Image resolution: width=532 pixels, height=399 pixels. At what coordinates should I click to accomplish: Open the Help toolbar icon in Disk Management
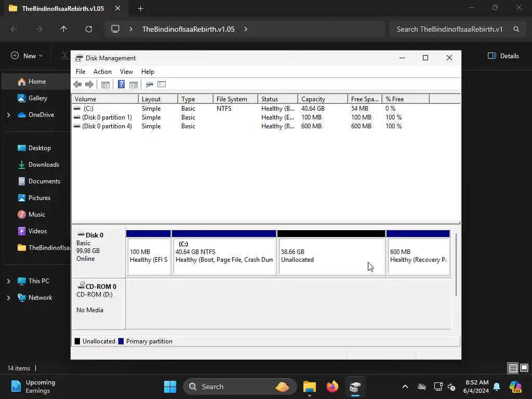(x=121, y=85)
